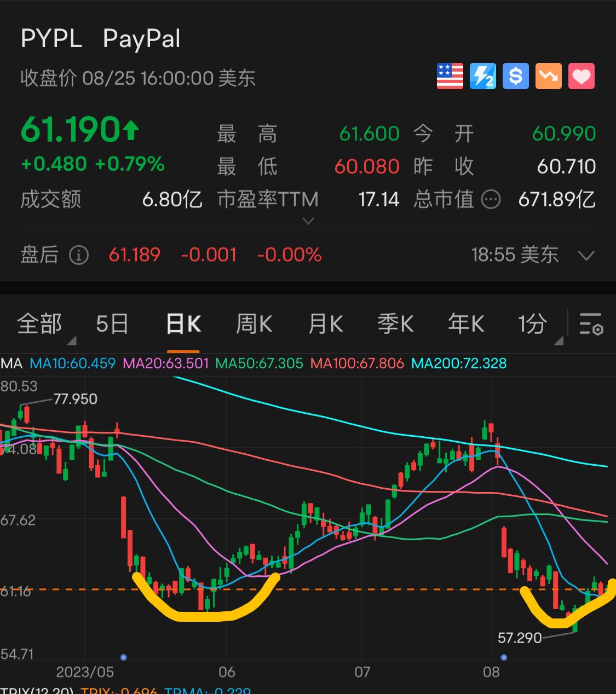Viewport: 616px width, 694px height.
Task: Tap the blue dollar sign icon
Action: coord(516,76)
